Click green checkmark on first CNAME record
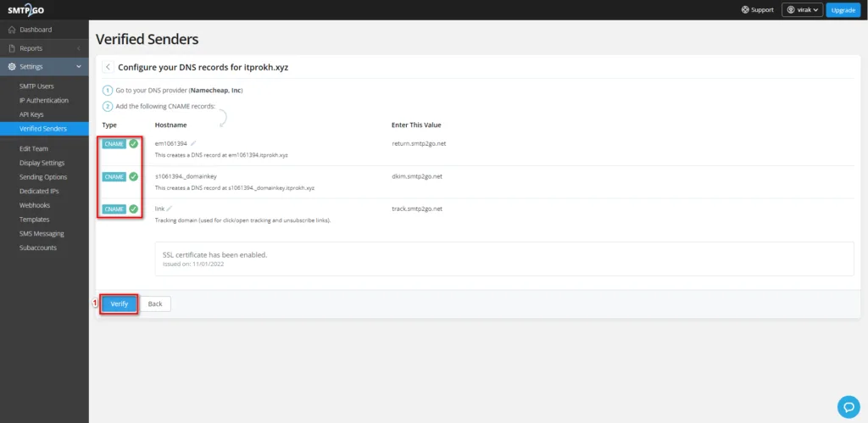868x423 pixels. pyautogui.click(x=133, y=144)
